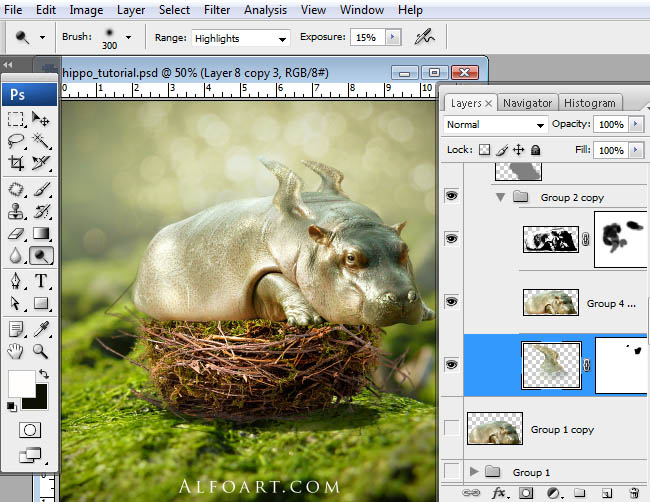Select the Brush tool in toolbox
The image size is (650, 502).
tap(41, 189)
